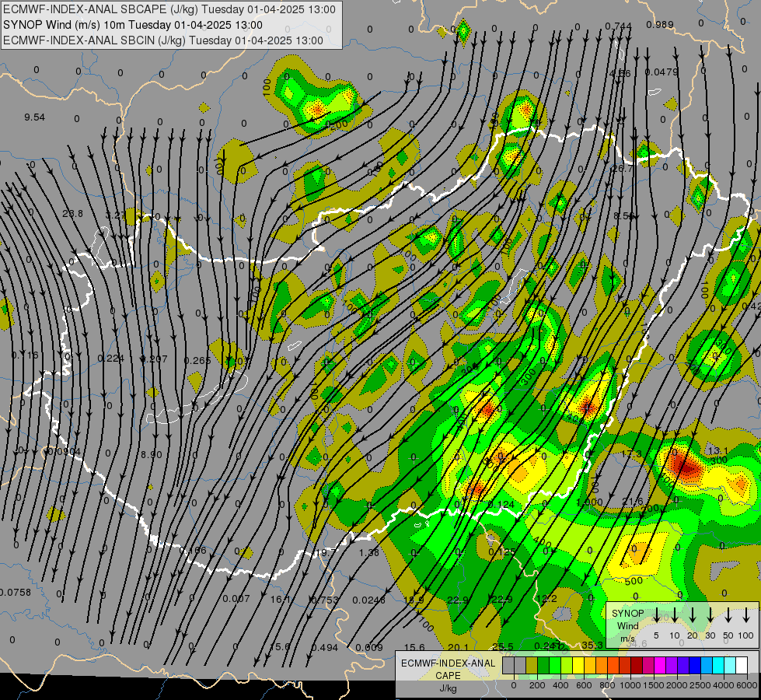
Task: Pick the magenta swatch right of the 1500 tick
Action: click(x=660, y=666)
